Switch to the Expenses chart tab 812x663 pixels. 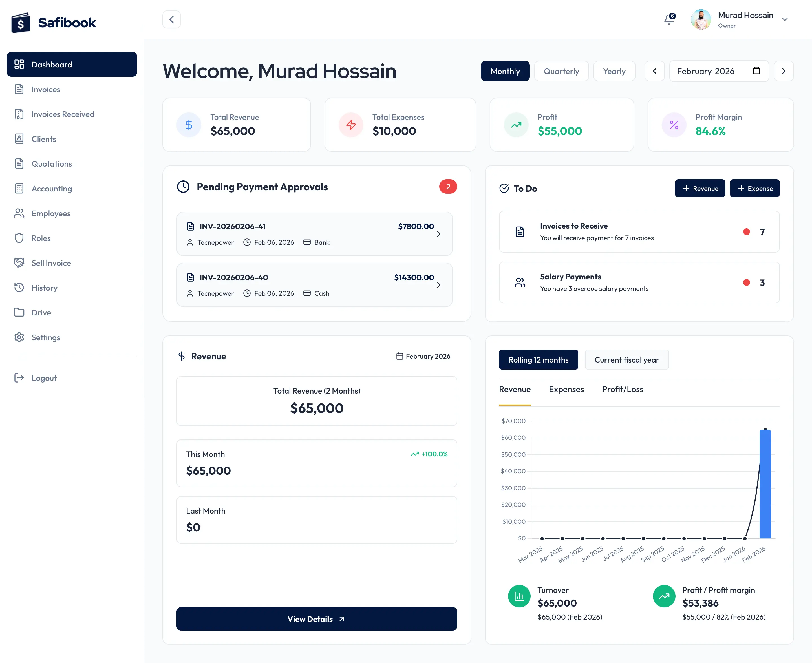pos(566,389)
